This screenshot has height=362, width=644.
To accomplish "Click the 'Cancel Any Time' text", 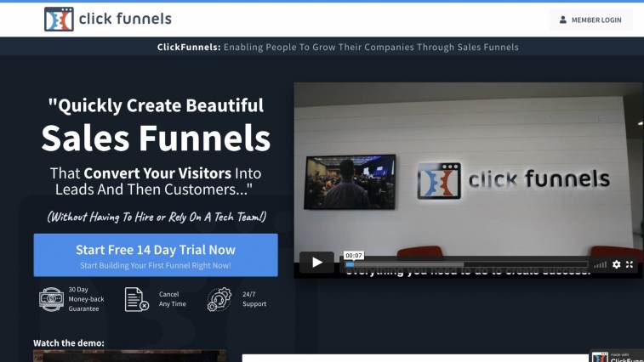I will pos(173,299).
